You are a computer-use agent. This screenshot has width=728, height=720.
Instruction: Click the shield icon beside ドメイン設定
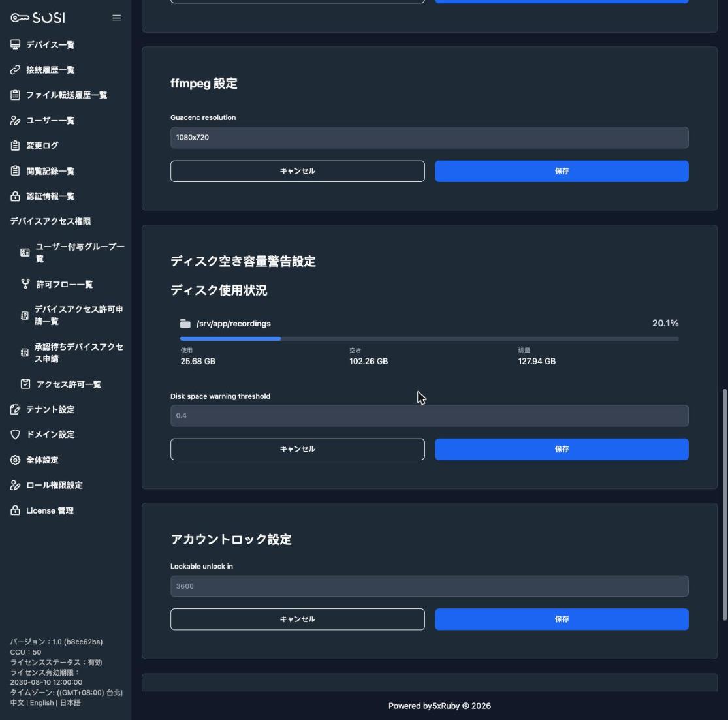click(15, 435)
